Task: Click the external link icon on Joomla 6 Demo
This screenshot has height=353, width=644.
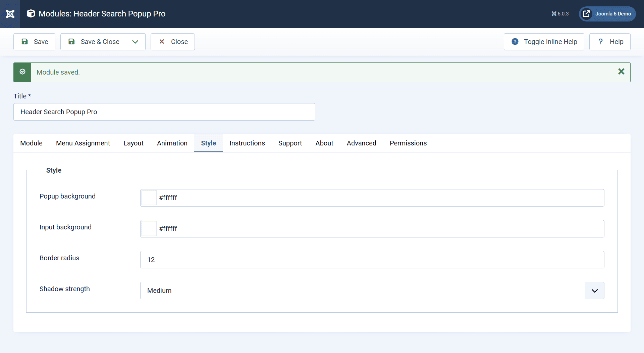Action: click(586, 14)
